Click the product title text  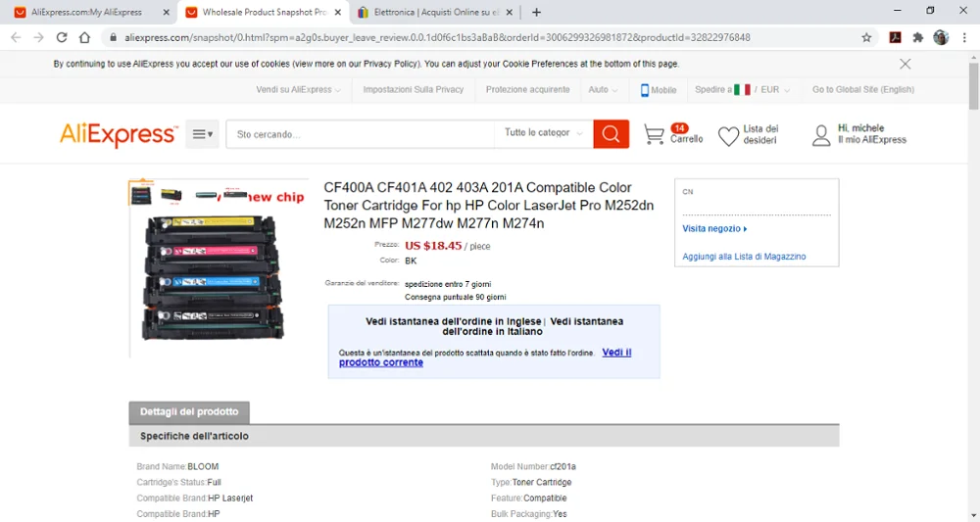(x=489, y=206)
